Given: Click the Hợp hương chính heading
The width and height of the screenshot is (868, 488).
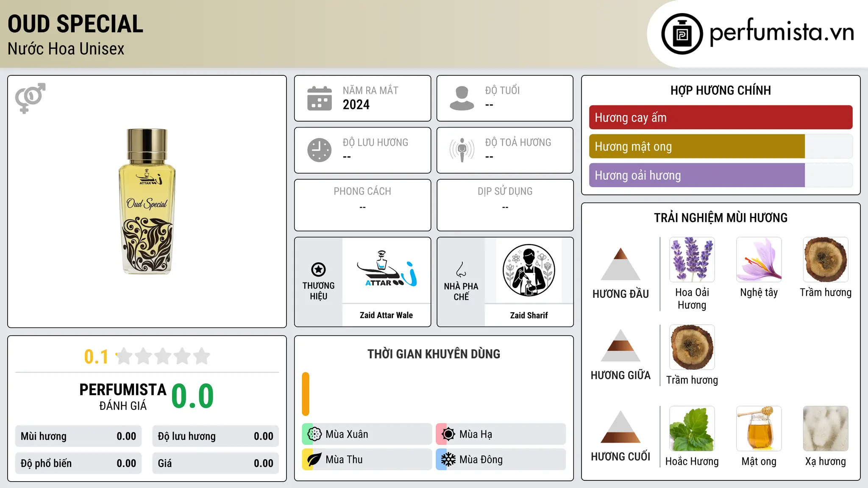Looking at the screenshot, I should click(x=721, y=90).
